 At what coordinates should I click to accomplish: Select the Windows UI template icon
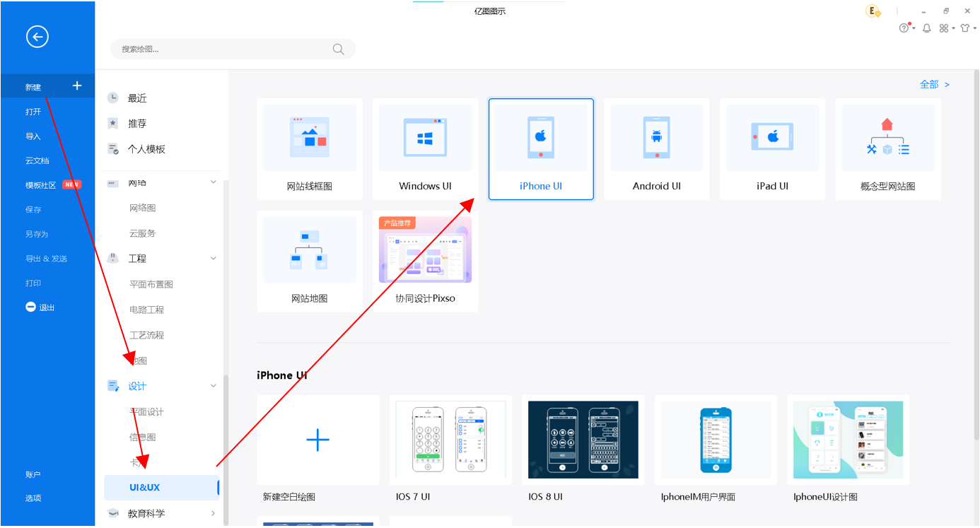[425, 138]
